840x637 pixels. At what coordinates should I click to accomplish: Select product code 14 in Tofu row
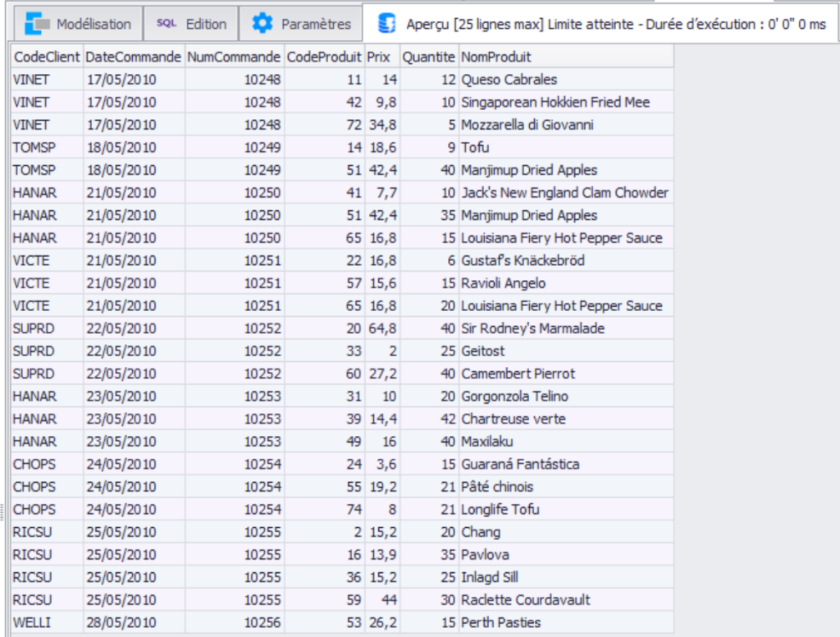click(x=324, y=147)
